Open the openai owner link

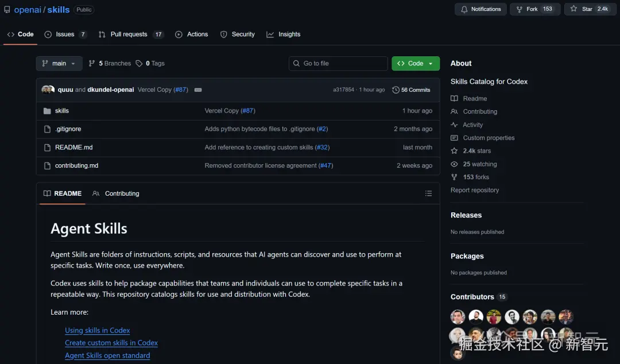click(x=28, y=10)
